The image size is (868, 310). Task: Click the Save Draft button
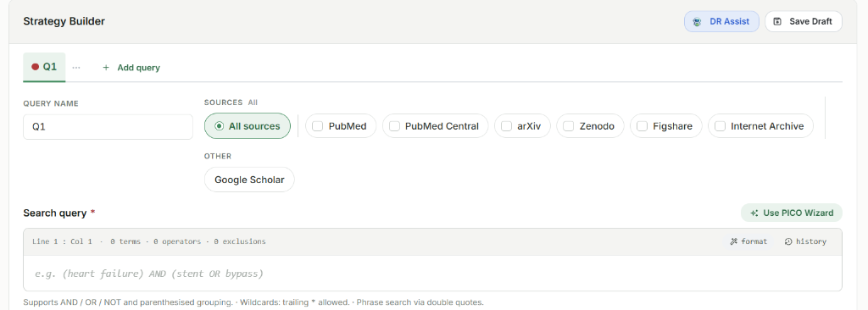click(804, 21)
